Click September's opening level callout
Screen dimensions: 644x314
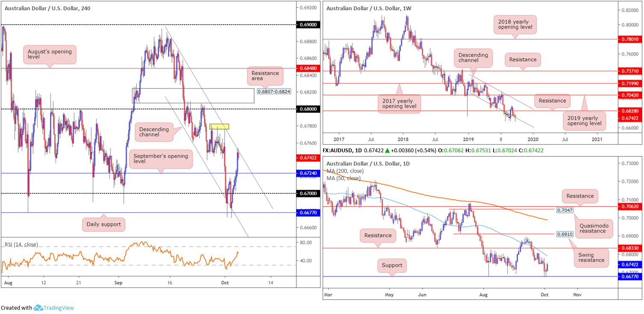[161, 159]
